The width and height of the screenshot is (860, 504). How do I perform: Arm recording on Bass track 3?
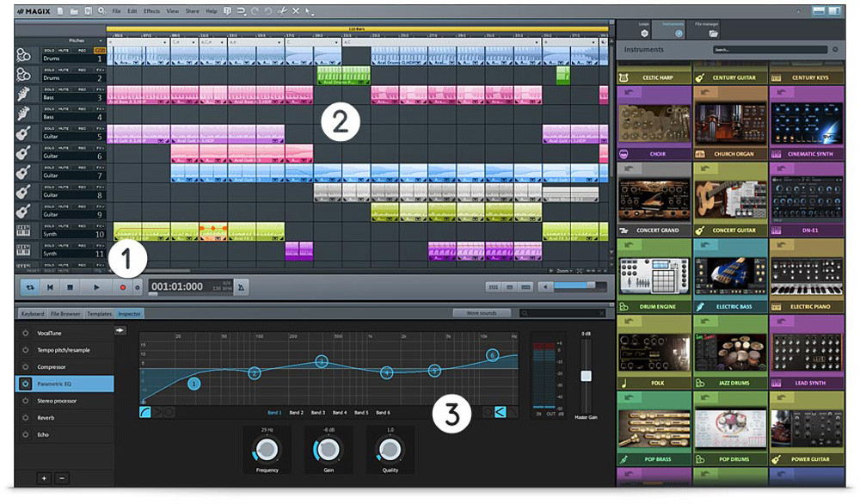click(x=82, y=89)
